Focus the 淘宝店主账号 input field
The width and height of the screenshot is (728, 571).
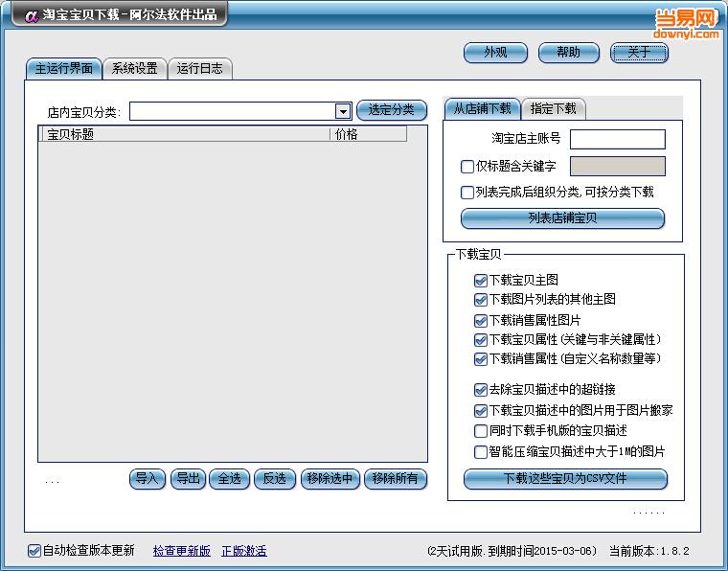pos(617,140)
